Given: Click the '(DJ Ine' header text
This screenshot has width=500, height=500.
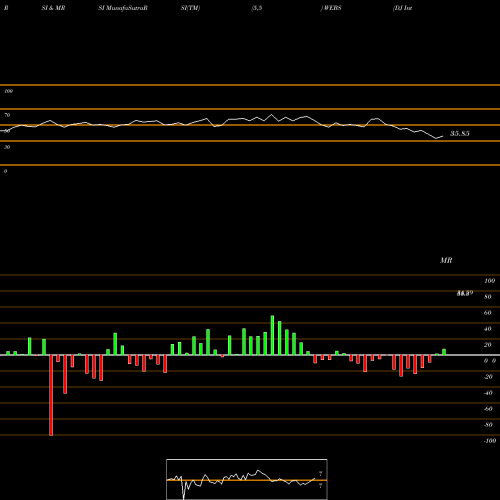Looking at the screenshot, I should pyautogui.click(x=402, y=8).
